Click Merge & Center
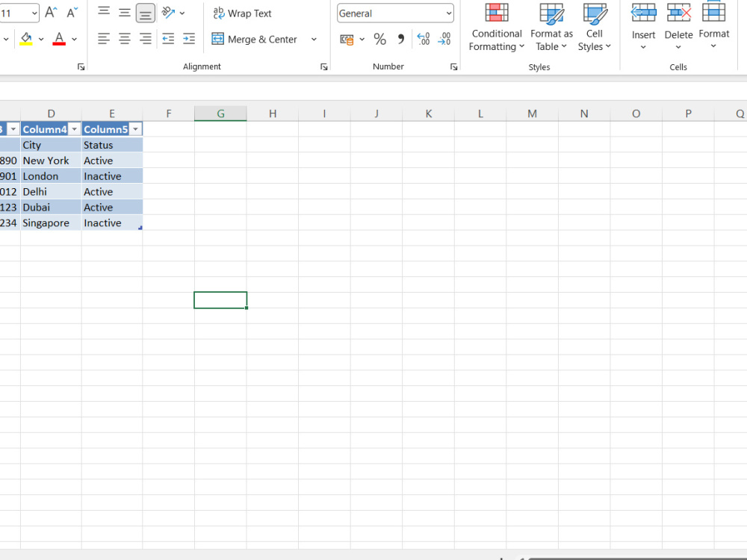This screenshot has height=560, width=747. (255, 39)
